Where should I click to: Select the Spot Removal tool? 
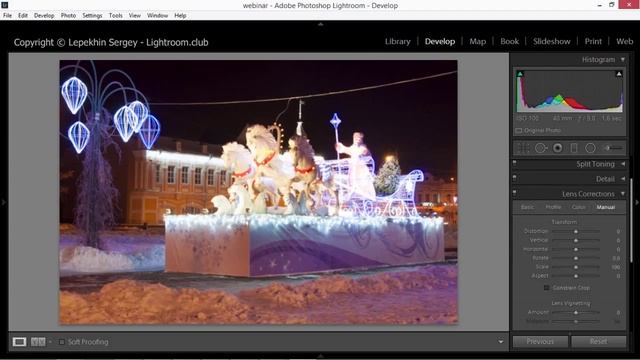point(540,148)
